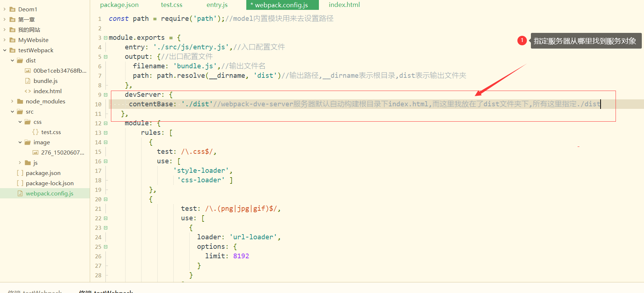This screenshot has width=644, height=293.
Task: Collapse the testWebpack project chevron
Action: 4,50
